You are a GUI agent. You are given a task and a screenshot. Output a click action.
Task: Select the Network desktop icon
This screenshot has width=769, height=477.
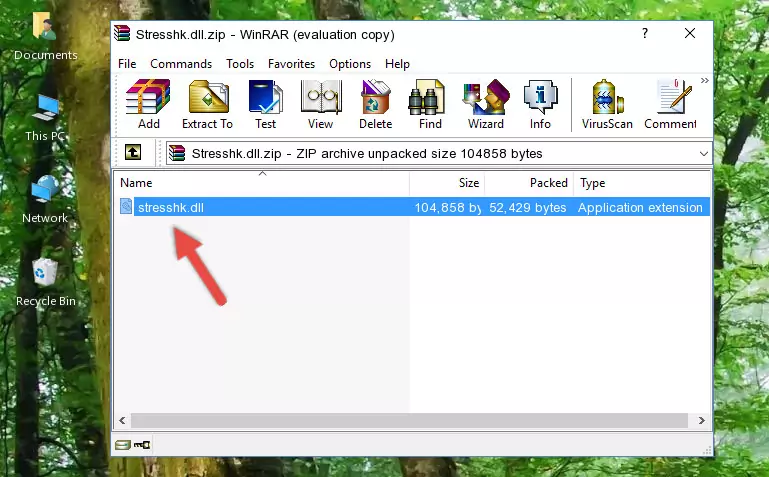point(45,199)
